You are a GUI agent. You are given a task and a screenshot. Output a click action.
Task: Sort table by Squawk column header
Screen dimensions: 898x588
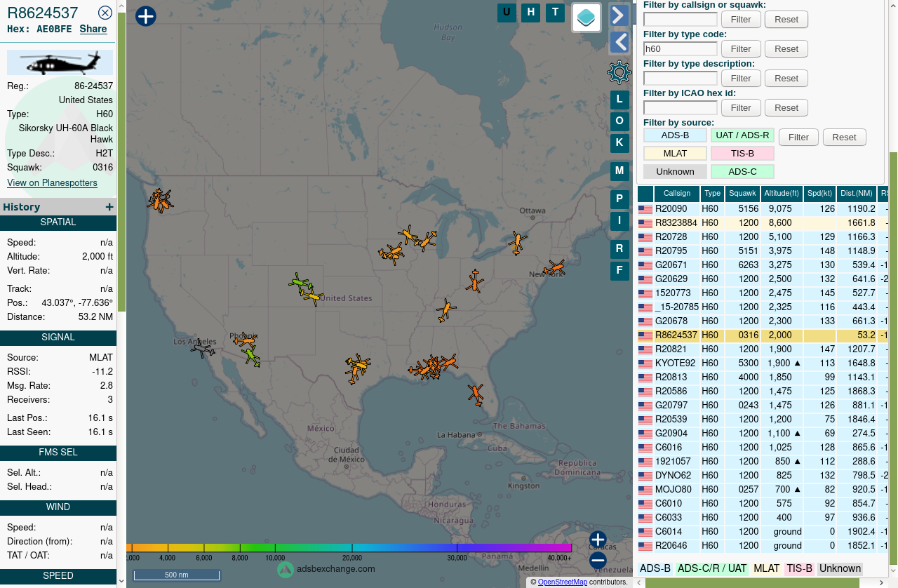[x=743, y=194]
